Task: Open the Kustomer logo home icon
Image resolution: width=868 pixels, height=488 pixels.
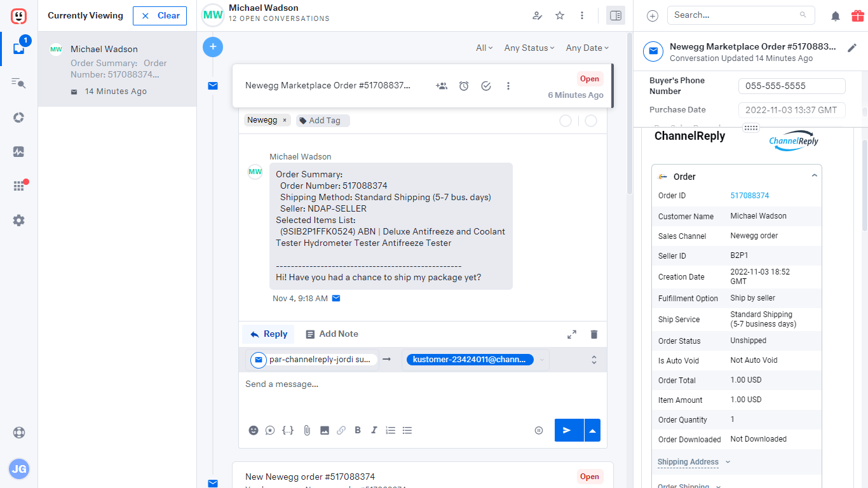Action: [x=18, y=15]
